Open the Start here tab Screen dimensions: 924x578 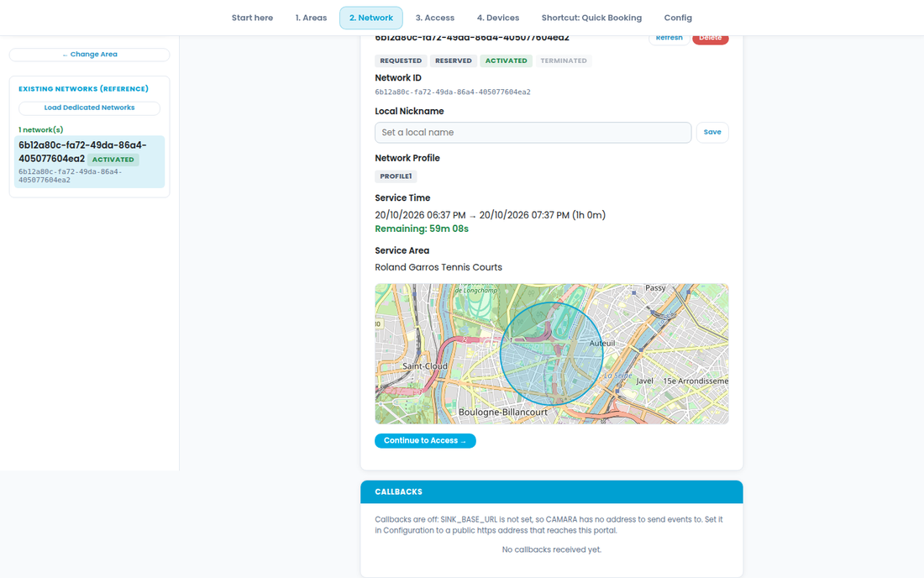[x=252, y=18]
